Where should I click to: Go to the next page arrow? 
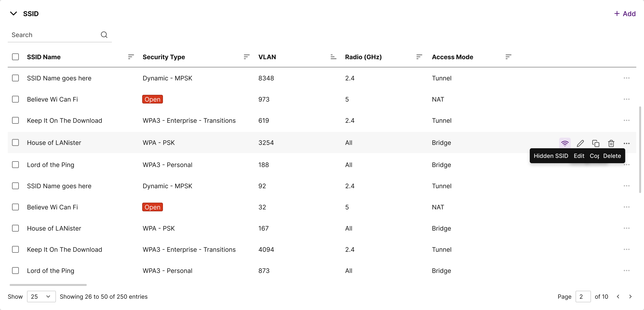(x=630, y=297)
